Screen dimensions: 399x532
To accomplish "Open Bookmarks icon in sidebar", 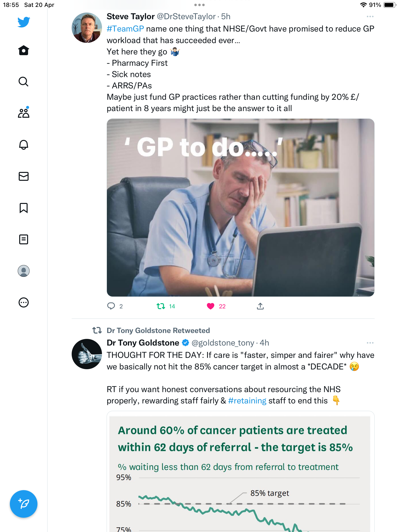I will 24,208.
